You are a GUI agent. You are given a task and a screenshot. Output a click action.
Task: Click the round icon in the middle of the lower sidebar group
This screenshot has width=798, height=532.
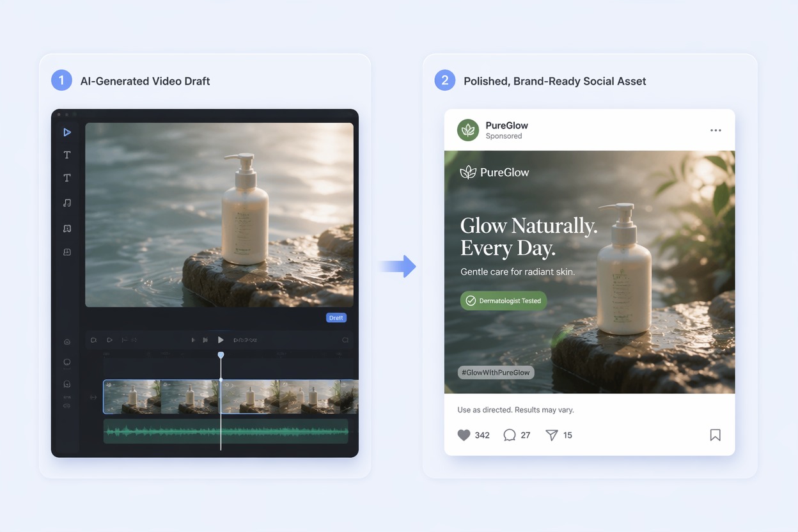point(67,363)
